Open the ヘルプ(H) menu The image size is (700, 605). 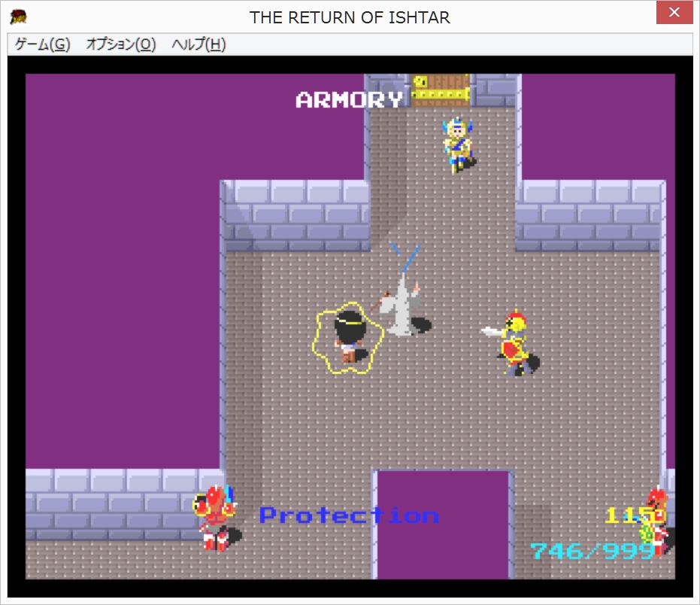[x=198, y=44]
